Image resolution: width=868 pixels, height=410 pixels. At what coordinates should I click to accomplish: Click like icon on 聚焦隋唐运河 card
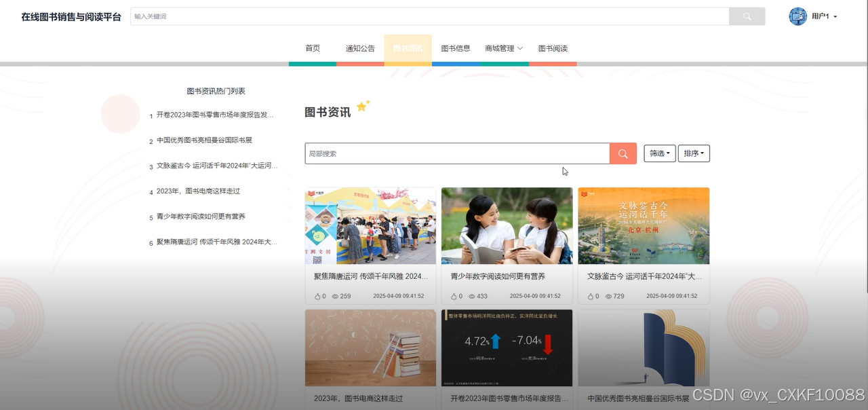pyautogui.click(x=318, y=296)
